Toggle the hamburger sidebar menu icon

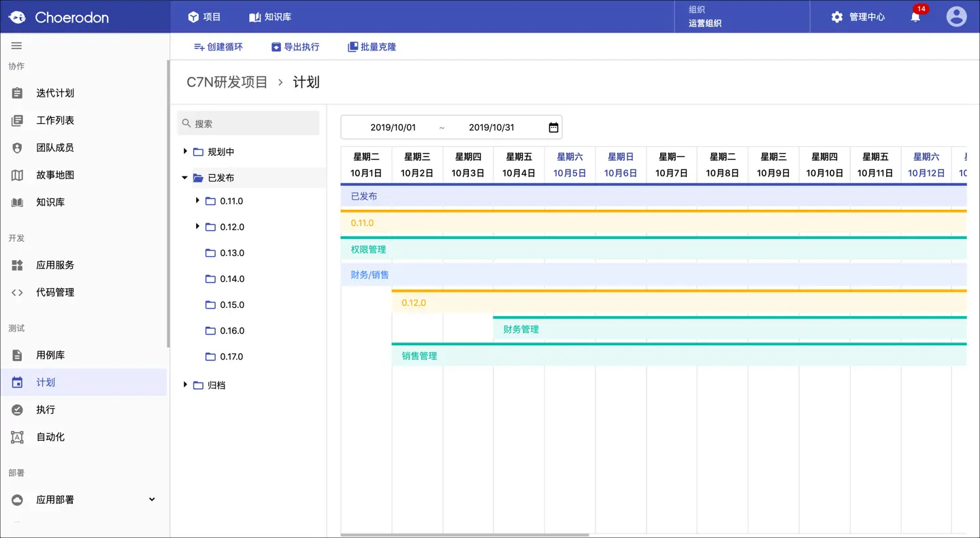(x=16, y=46)
